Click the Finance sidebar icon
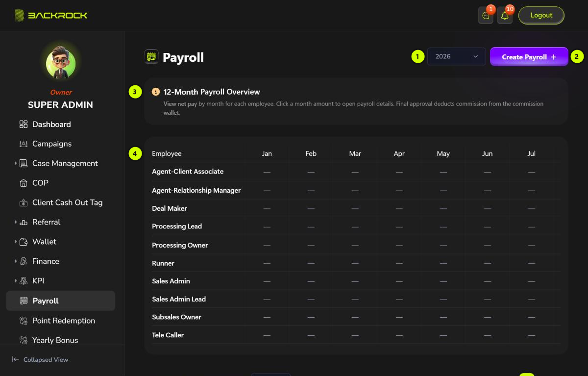The width and height of the screenshot is (588, 376). click(24, 262)
